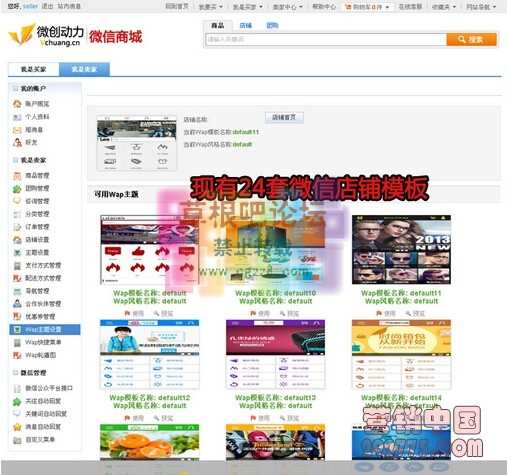Click the keyword search input field
This screenshot has width=507, height=475.
326,40
